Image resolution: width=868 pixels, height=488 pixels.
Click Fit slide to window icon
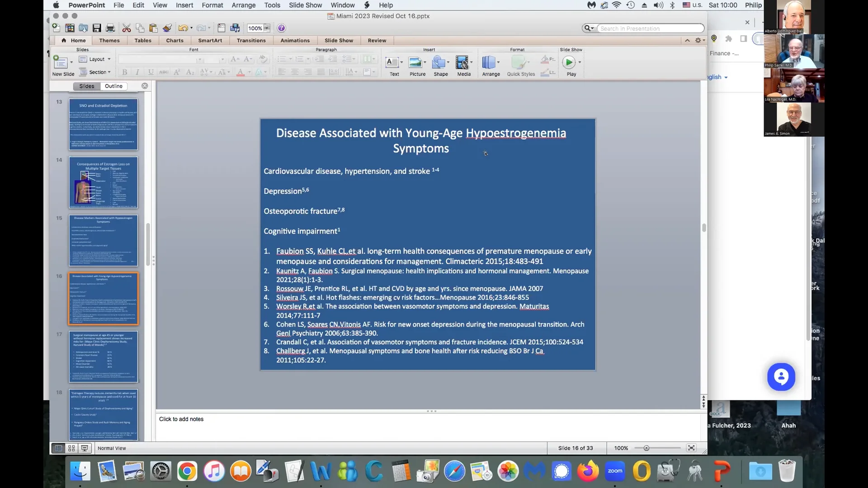[x=691, y=448]
